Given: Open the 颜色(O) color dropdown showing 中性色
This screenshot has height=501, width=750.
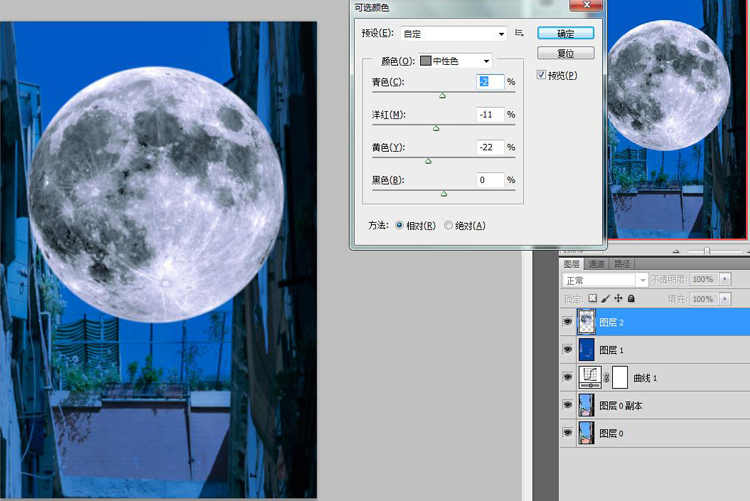Looking at the screenshot, I should pyautogui.click(x=455, y=61).
